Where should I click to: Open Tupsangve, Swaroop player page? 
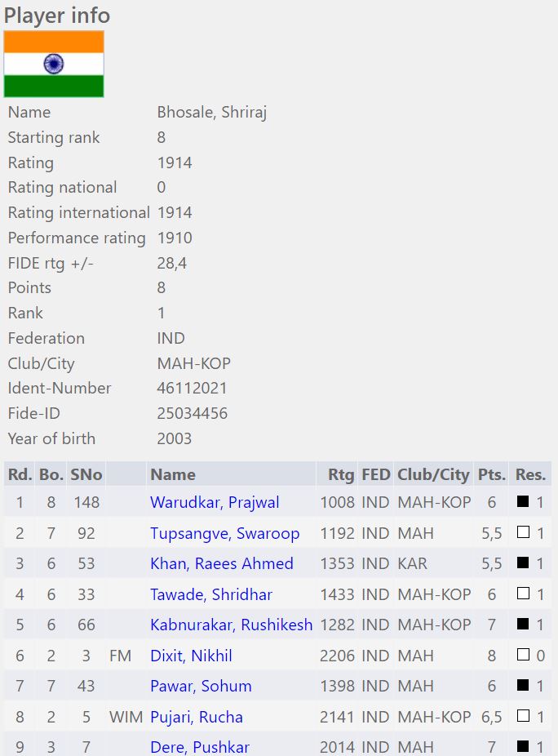tap(224, 533)
